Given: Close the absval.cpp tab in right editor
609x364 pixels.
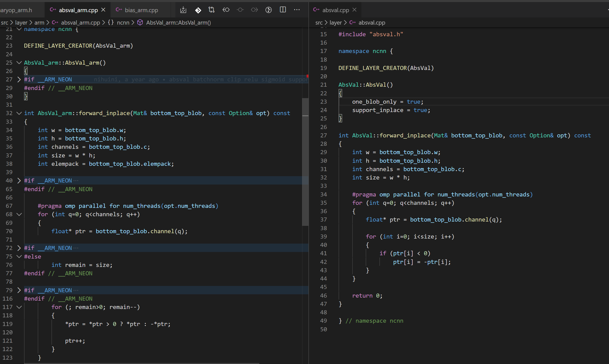Looking at the screenshot, I should pos(354,10).
